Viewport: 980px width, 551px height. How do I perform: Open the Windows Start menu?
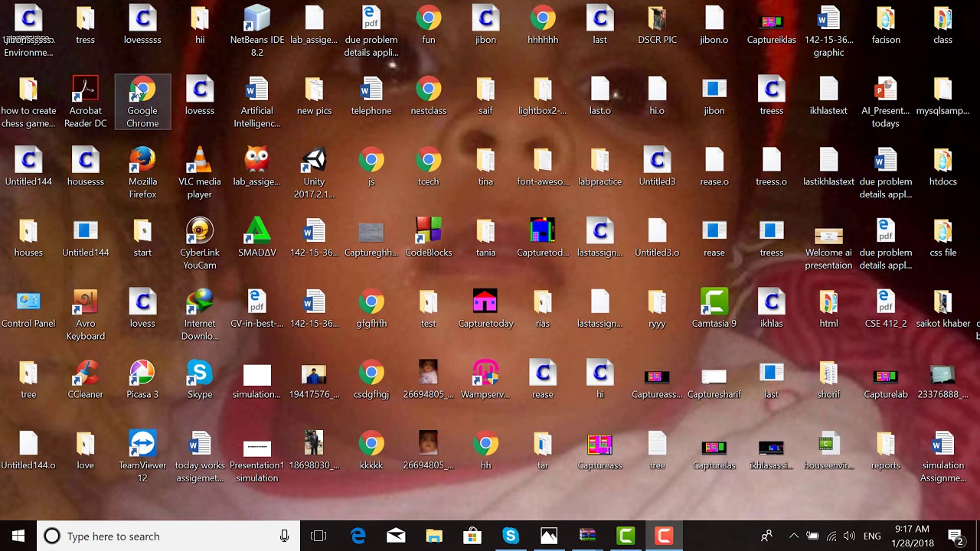click(18, 536)
